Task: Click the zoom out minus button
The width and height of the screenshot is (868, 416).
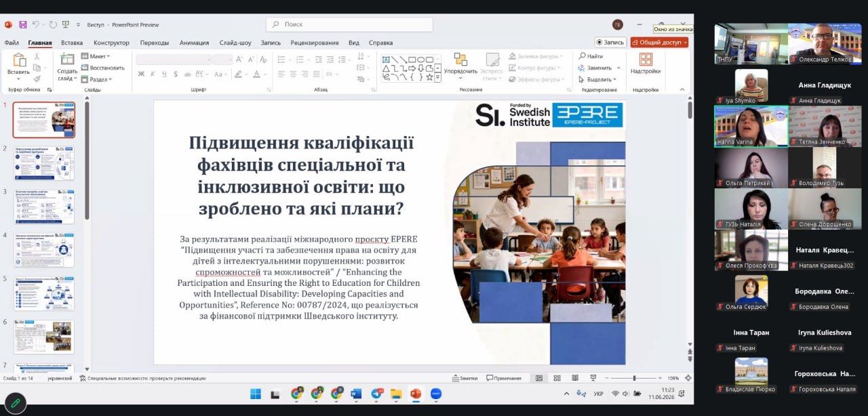Action: pyautogui.click(x=606, y=378)
